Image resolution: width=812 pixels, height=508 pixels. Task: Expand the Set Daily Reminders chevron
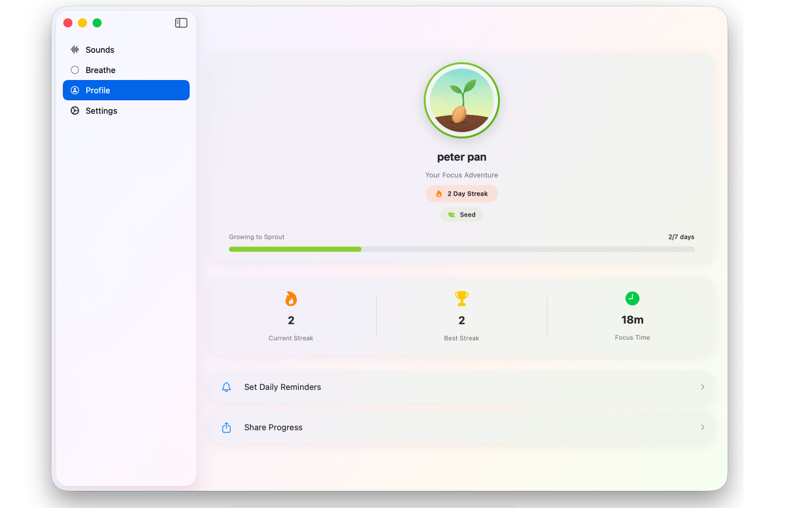pos(702,387)
